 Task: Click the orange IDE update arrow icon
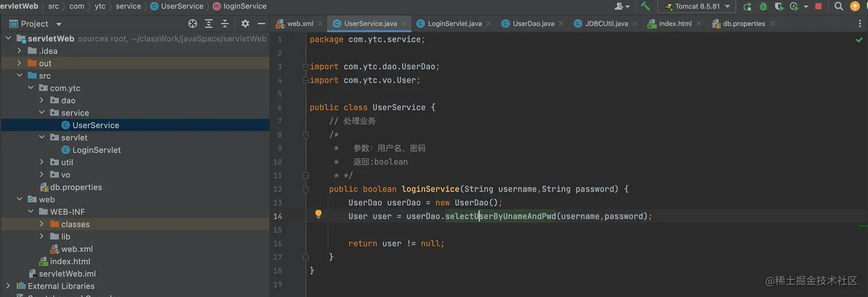pyautogui.click(x=855, y=6)
